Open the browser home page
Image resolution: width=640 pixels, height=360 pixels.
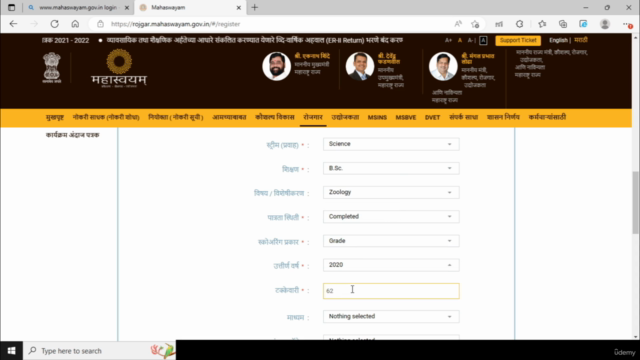click(x=75, y=24)
